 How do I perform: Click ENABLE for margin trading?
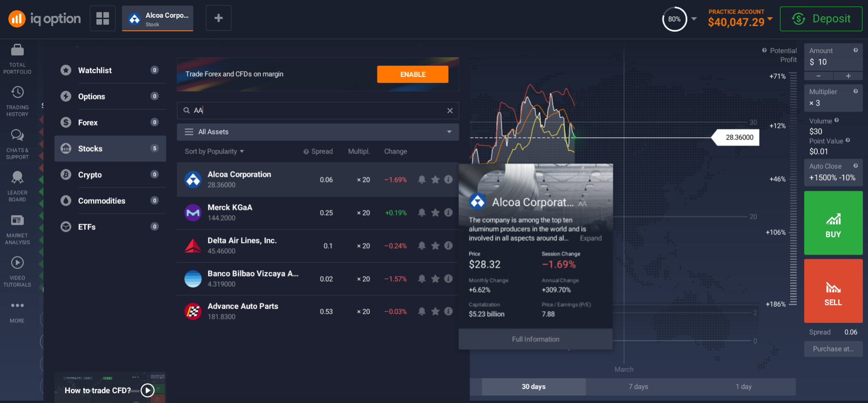tap(413, 74)
